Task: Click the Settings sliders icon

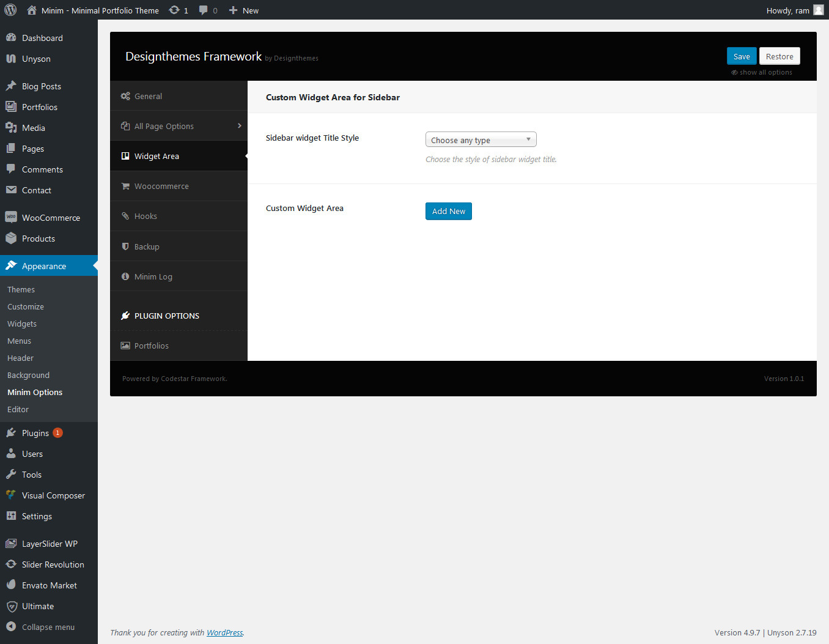Action: point(11,516)
